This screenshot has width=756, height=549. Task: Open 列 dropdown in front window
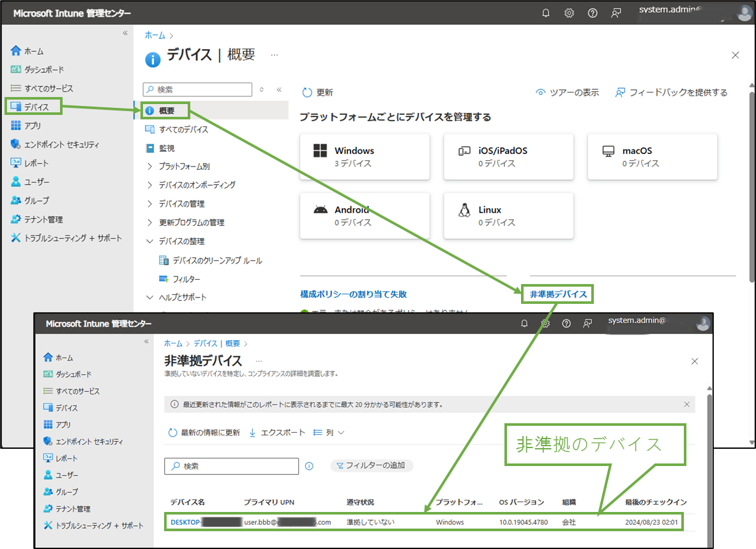click(329, 432)
